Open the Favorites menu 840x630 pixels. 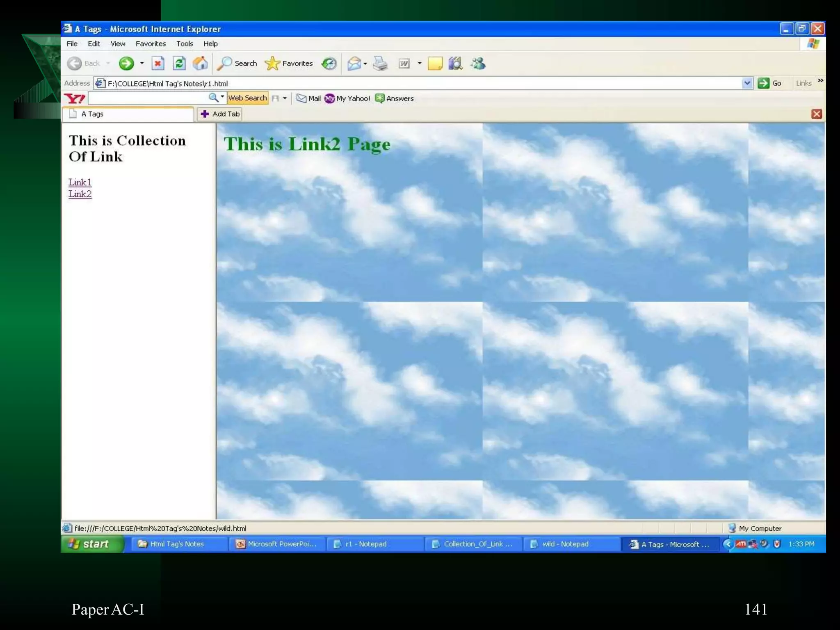pyautogui.click(x=151, y=43)
